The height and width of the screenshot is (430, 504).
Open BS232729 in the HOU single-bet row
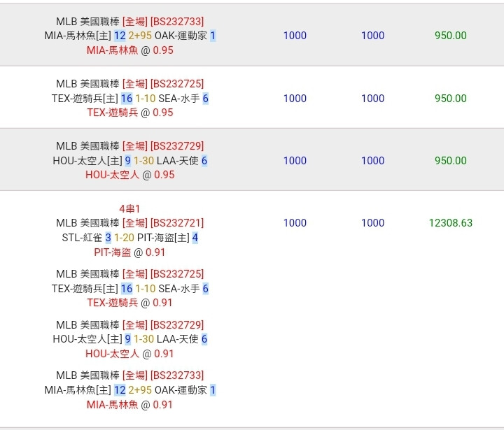(x=177, y=146)
